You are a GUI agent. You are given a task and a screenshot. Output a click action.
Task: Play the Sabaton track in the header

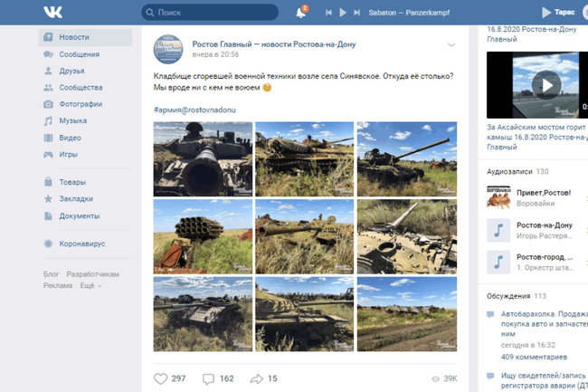tap(343, 13)
